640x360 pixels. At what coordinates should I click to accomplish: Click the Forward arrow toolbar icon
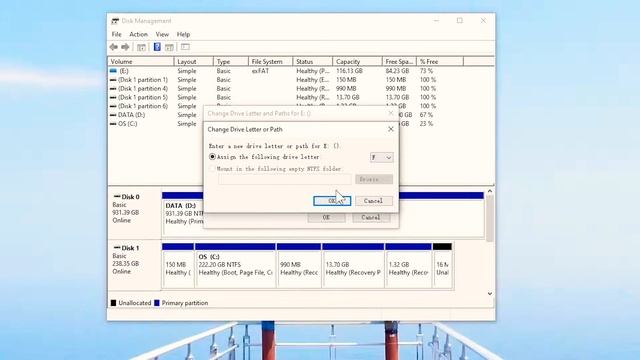(x=125, y=47)
